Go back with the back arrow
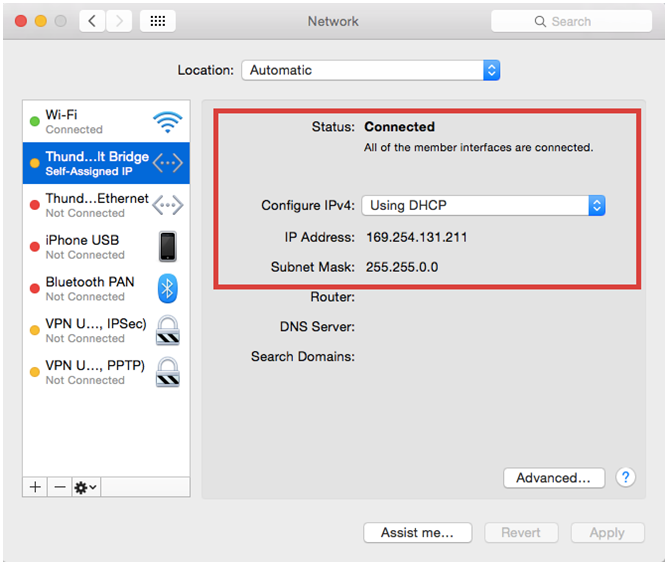The height and width of the screenshot is (565, 668). pos(92,21)
